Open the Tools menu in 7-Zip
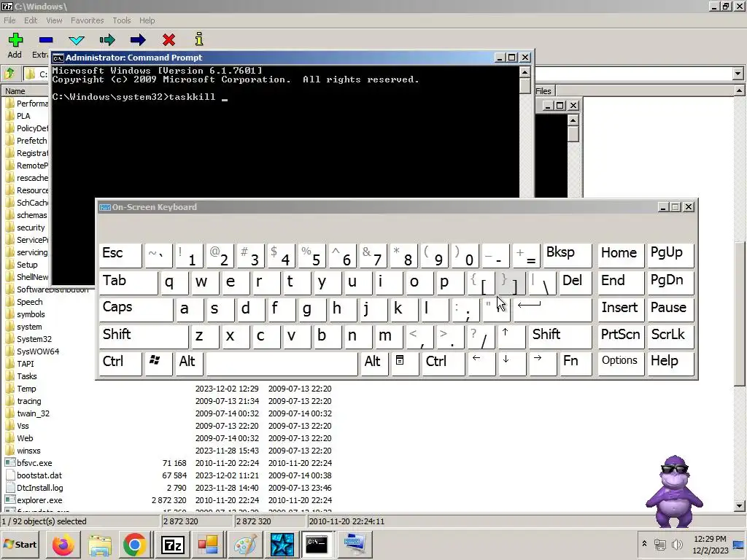747x560 pixels. tap(122, 20)
